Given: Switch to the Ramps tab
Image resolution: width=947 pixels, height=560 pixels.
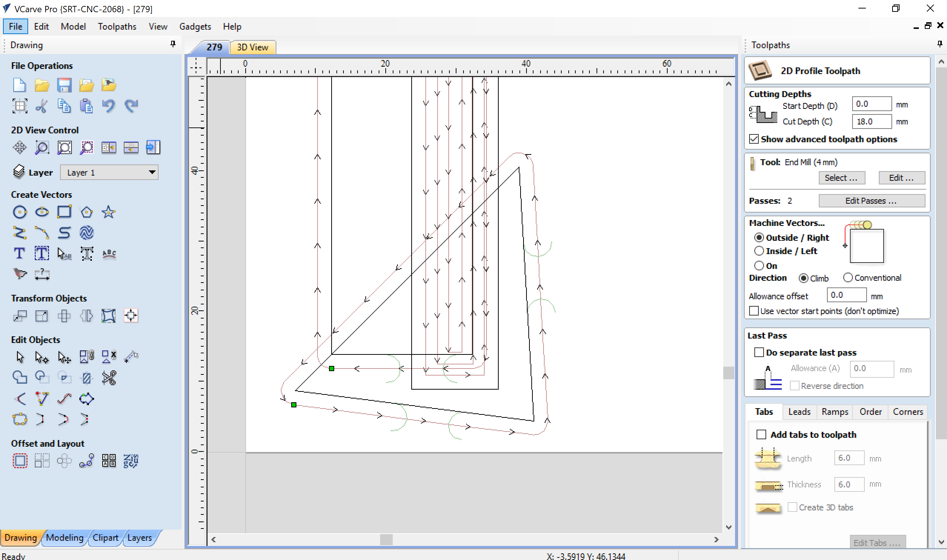Looking at the screenshot, I should click(x=834, y=412).
